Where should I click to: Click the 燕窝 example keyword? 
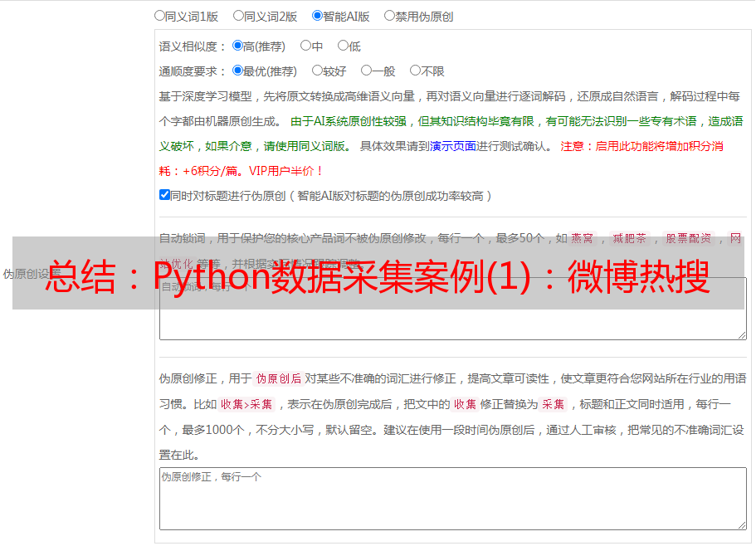(x=583, y=238)
